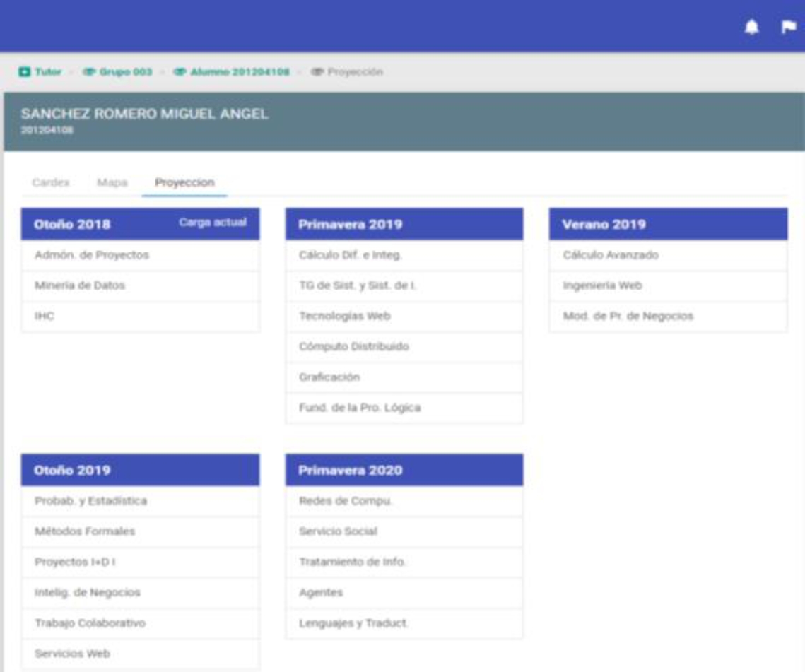The height and width of the screenshot is (672, 805).
Task: Select Tecnologías Web course
Action: (344, 317)
